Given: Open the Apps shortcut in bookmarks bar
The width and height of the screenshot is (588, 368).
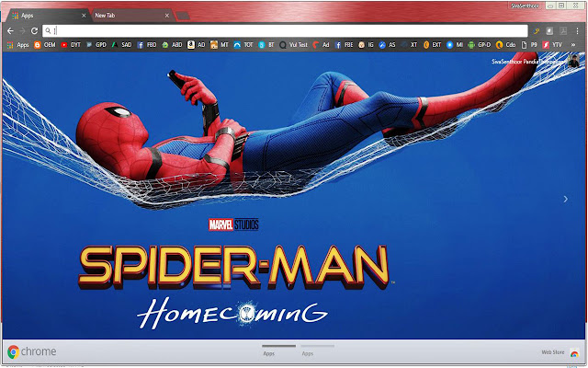Looking at the screenshot, I should pos(17,45).
